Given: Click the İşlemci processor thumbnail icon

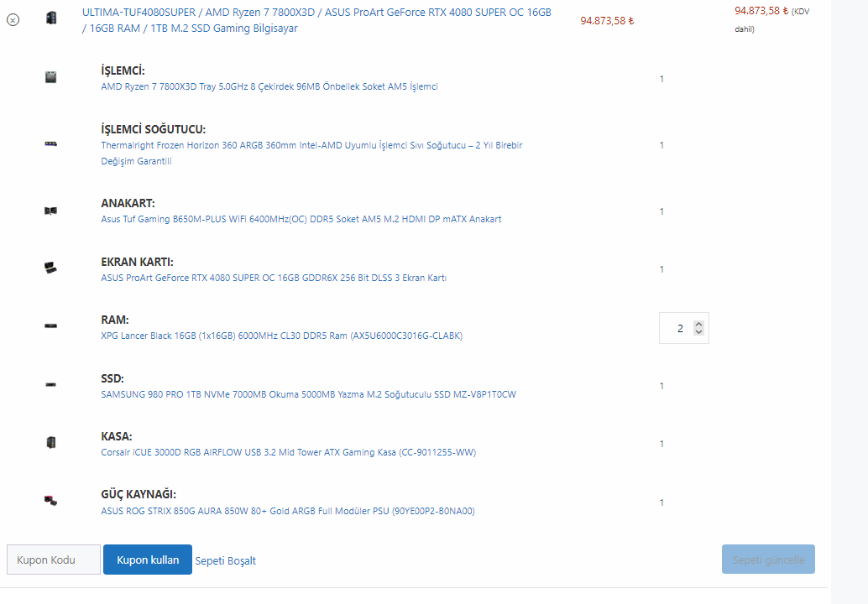Looking at the screenshot, I should coord(51,77).
